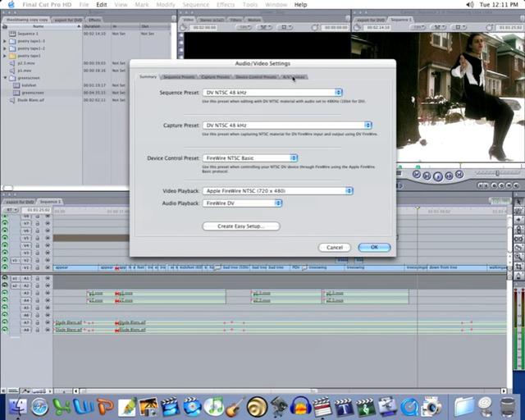Image resolution: width=525 pixels, height=420 pixels.
Task: Lock audio track A4 with padlock
Action: pos(38,300)
